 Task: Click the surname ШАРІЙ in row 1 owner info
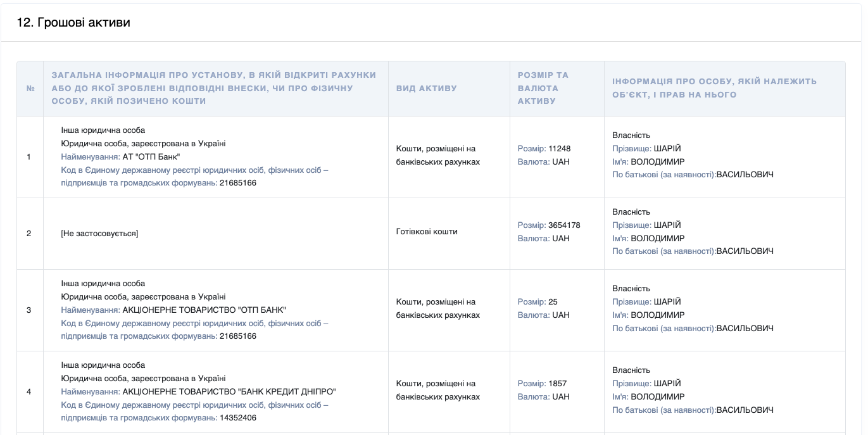(x=667, y=149)
